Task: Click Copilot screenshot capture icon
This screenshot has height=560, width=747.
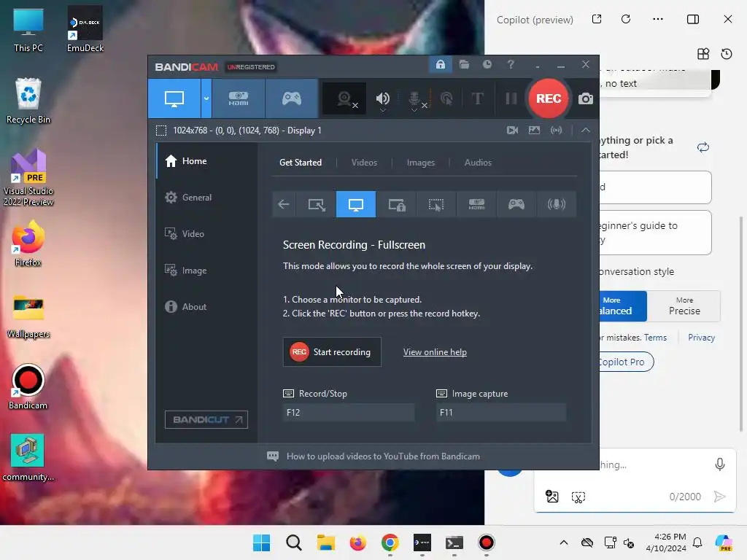Action: (578, 497)
